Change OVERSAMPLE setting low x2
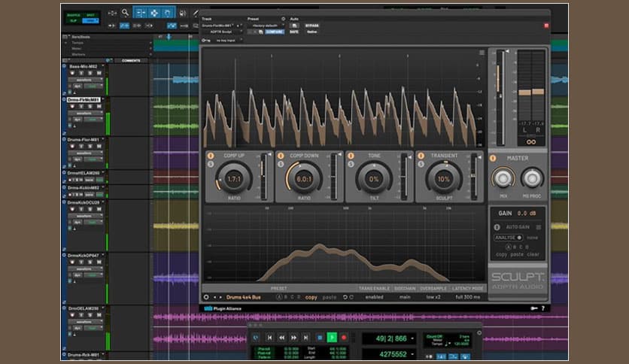629x364 pixels. (433, 297)
